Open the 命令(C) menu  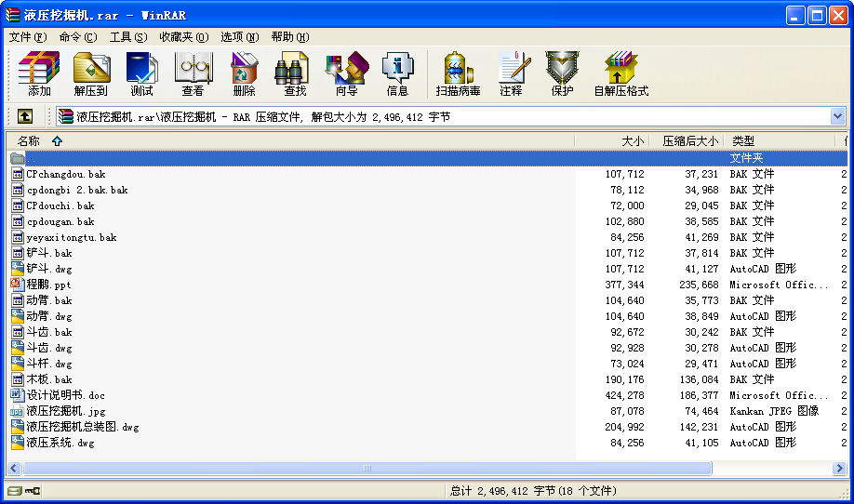(x=78, y=37)
